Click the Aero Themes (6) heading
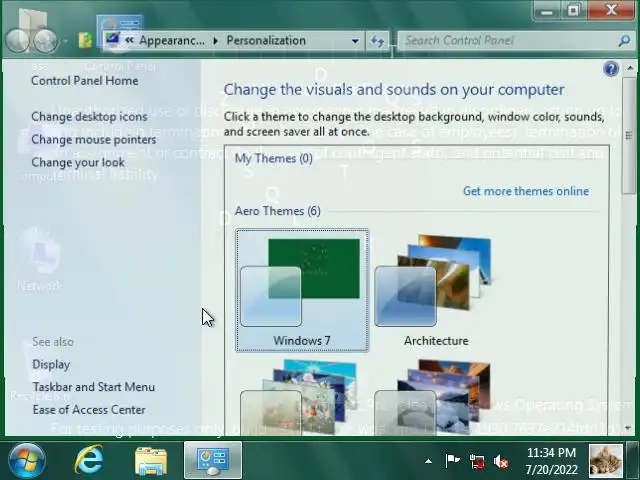The width and height of the screenshot is (640, 480). (x=278, y=211)
